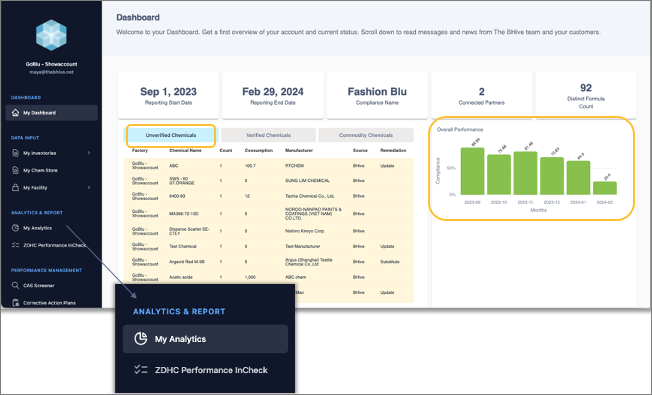Click Update link for ABC chemical
The height and width of the screenshot is (395, 652).
(x=387, y=165)
